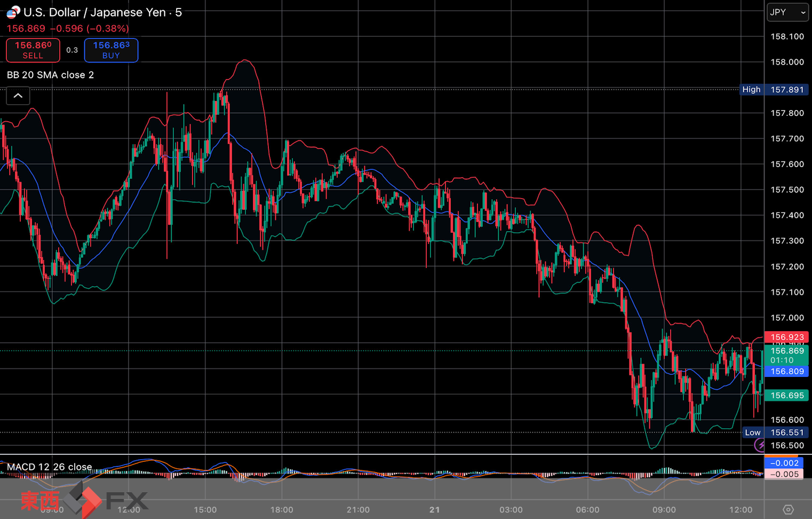Open the JPY currency dropdown
The image size is (812, 519).
click(787, 12)
